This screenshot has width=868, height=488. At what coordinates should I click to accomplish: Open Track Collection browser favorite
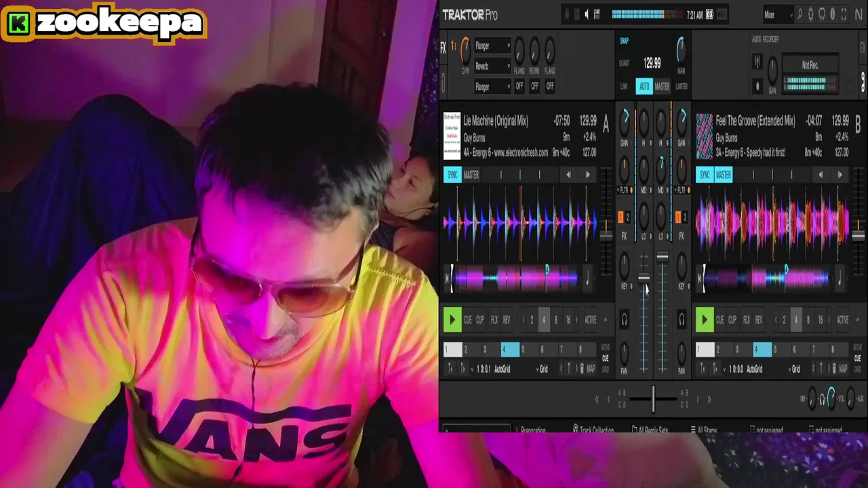[593, 430]
